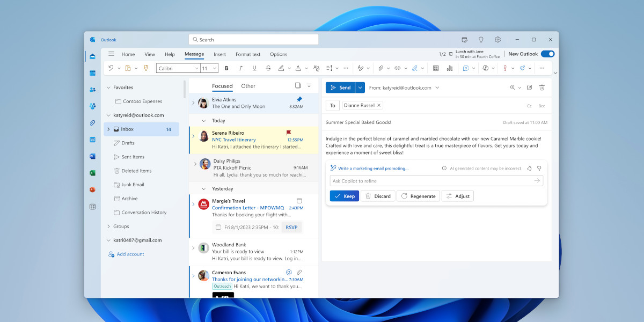Launch Excel from the app sidebar
This screenshot has height=322, width=644.
(92, 172)
